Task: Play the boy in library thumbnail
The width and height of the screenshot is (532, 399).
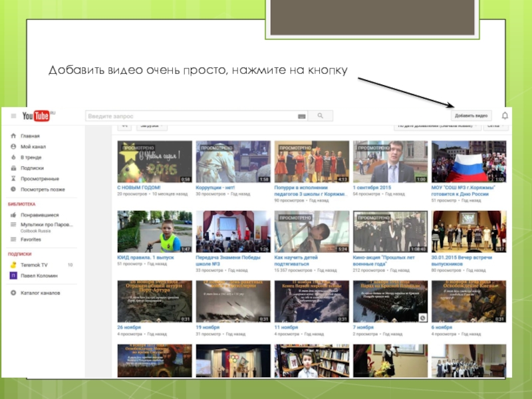Action: pyautogui.click(x=311, y=360)
